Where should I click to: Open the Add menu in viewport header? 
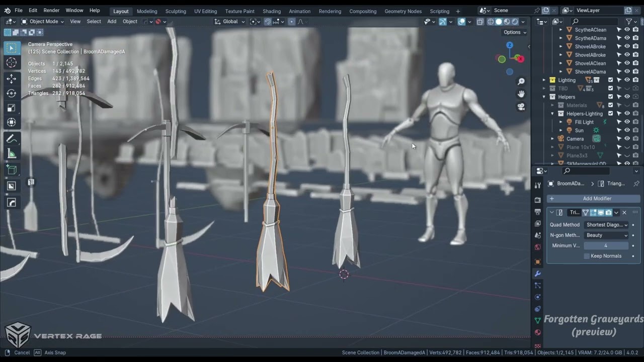112,22
